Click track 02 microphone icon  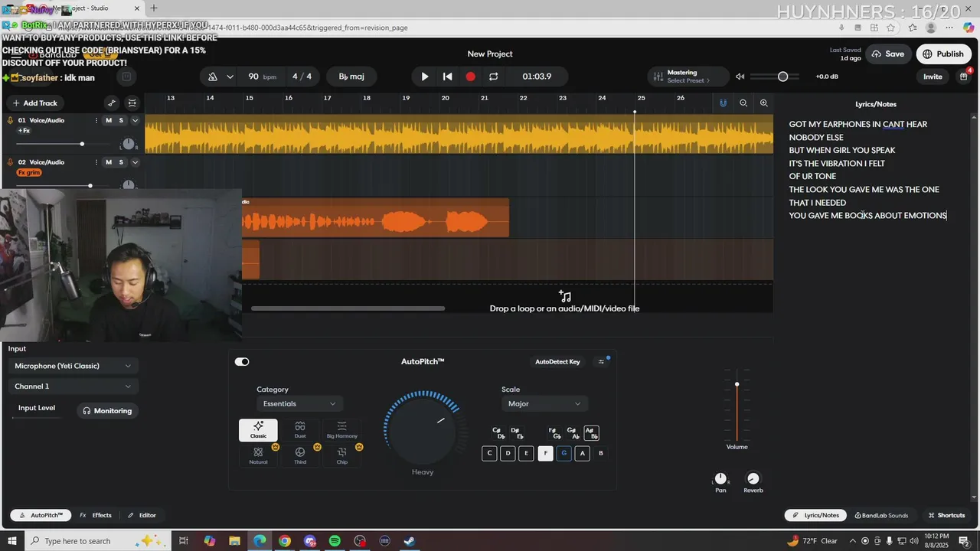(11, 162)
